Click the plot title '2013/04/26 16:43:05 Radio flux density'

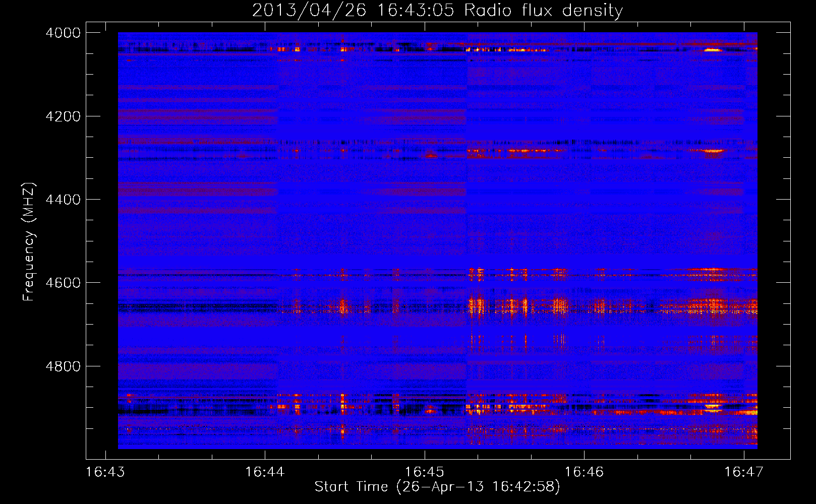pos(437,10)
